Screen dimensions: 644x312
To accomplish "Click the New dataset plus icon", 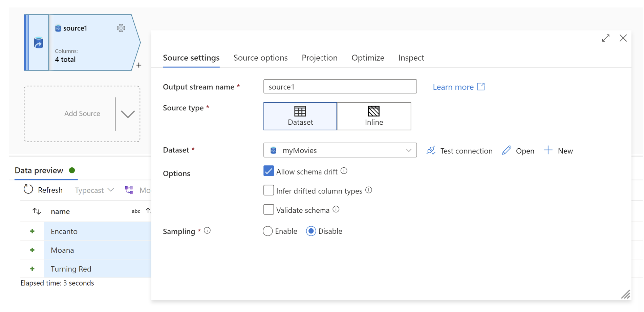I will (x=548, y=150).
